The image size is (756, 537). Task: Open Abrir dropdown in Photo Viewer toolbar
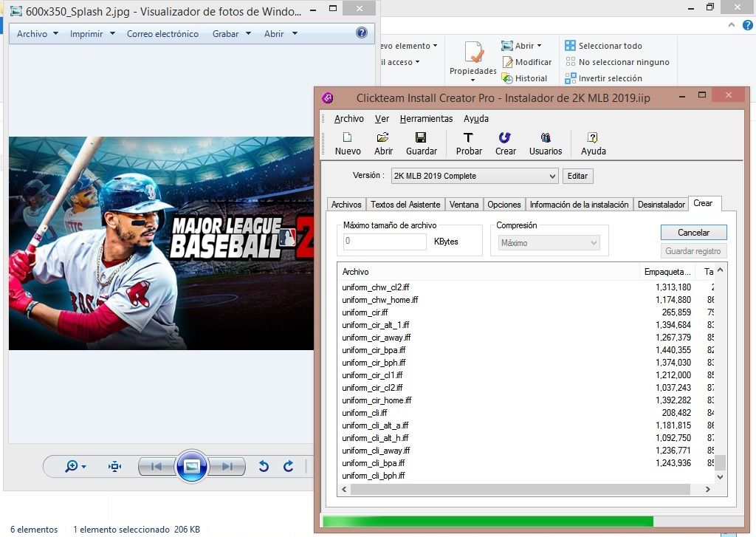tap(281, 34)
